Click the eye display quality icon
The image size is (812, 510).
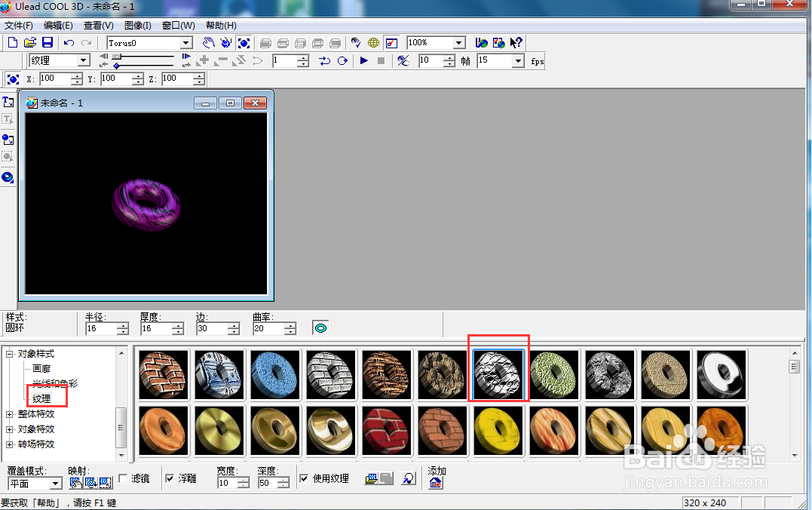356,43
